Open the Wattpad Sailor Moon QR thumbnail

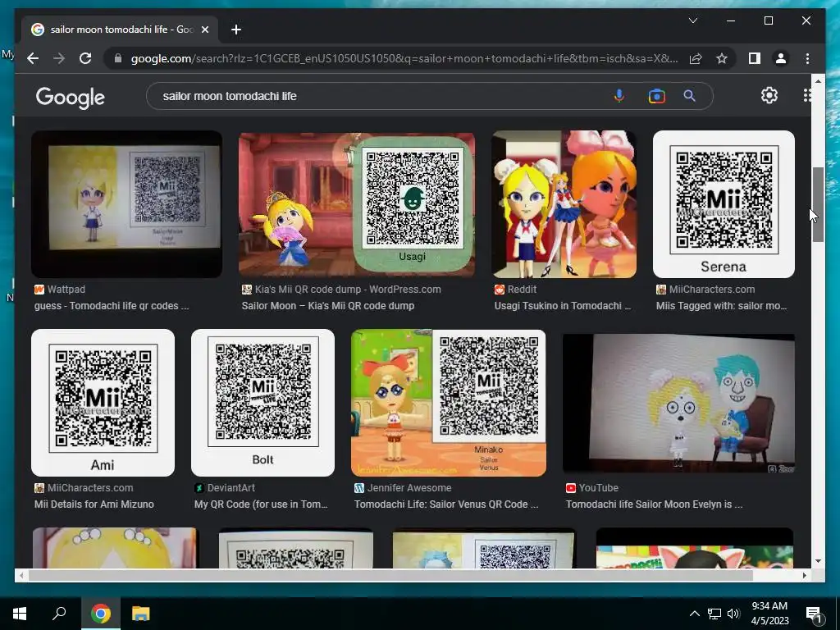(x=126, y=204)
